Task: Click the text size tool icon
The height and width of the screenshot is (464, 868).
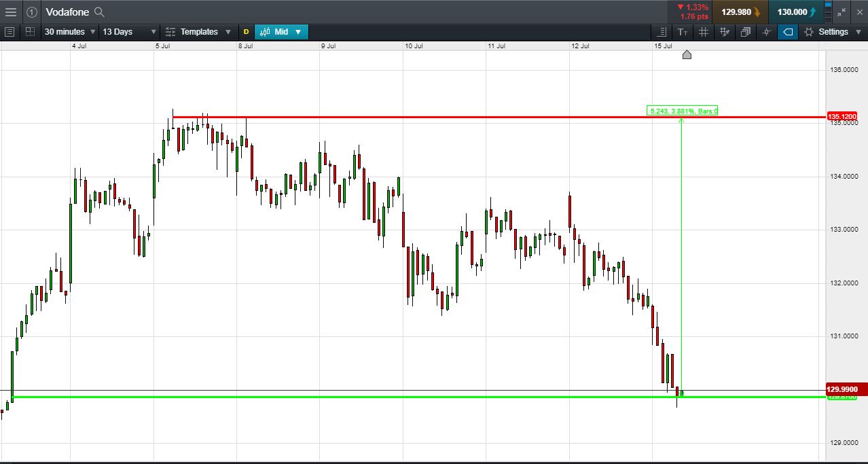Action: (683, 32)
